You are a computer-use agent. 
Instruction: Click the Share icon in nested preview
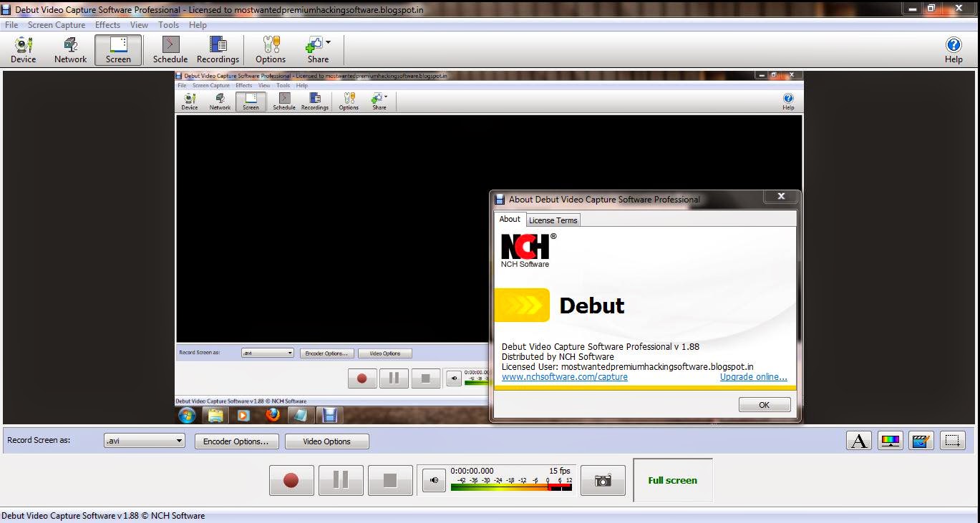(x=379, y=102)
